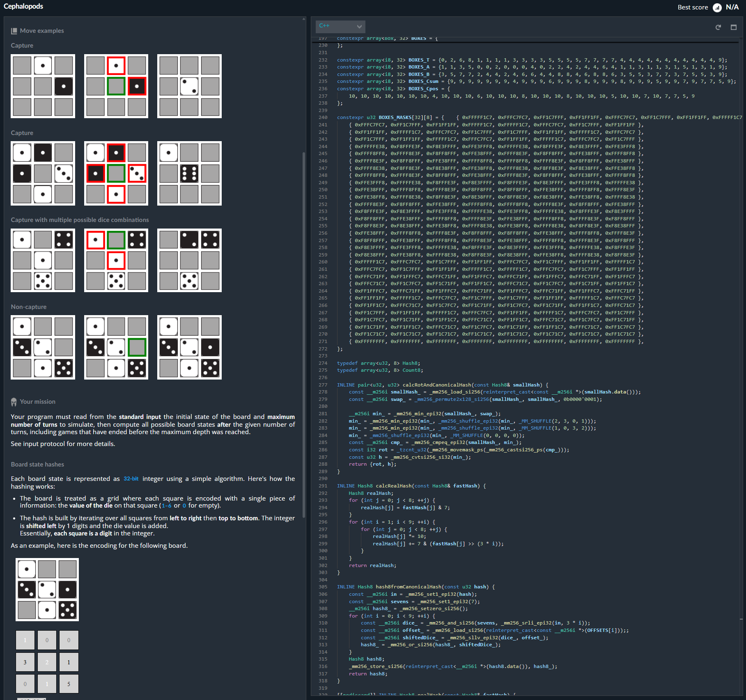This screenshot has width=746, height=700.
Task: Click the highlighted 32-bit text
Action: point(131,479)
